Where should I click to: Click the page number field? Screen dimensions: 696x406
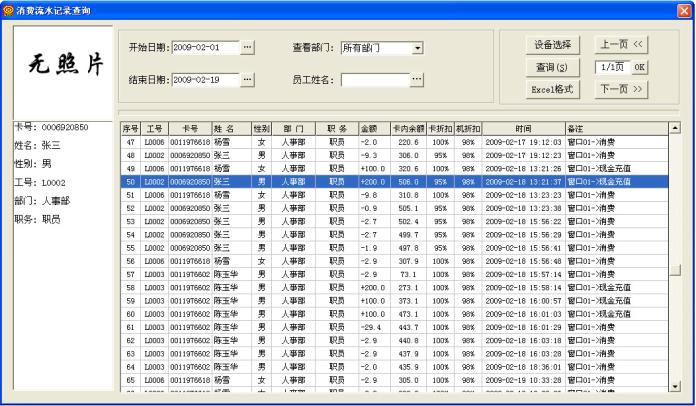point(612,67)
